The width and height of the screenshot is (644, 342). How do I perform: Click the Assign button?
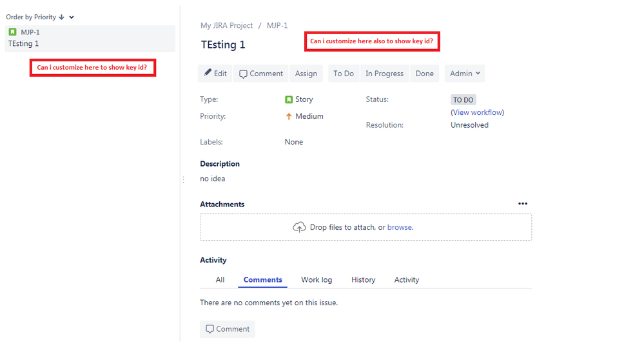coord(306,73)
